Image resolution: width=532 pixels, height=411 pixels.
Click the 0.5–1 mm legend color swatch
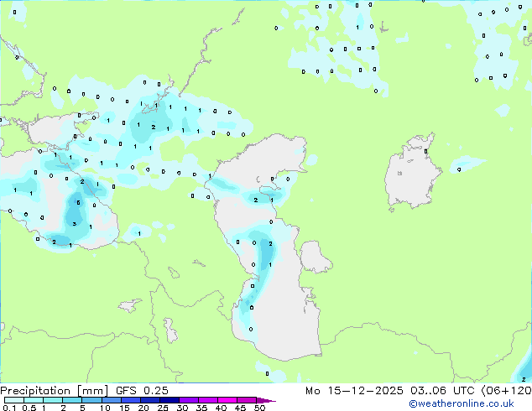click(x=34, y=400)
